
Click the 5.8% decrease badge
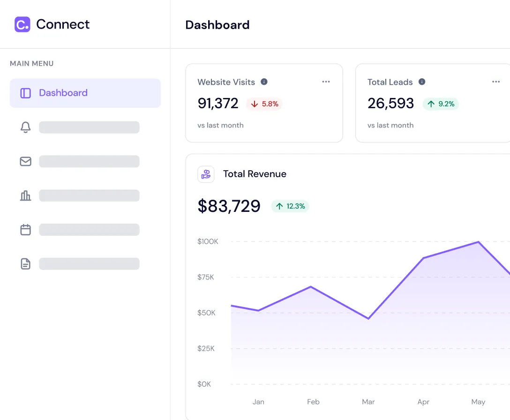(264, 104)
